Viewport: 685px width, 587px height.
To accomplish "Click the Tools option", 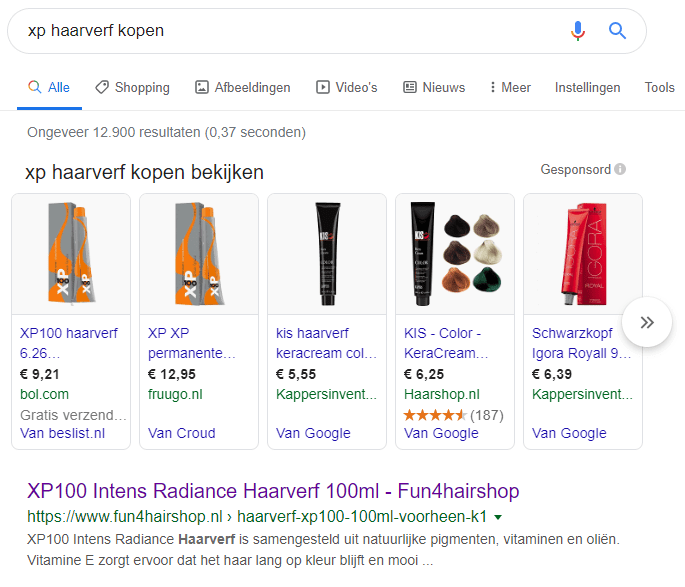I will pyautogui.click(x=659, y=88).
